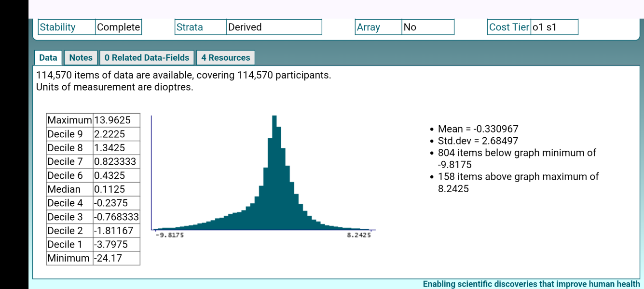Open the 0 Related Data-Fields tab

(147, 58)
